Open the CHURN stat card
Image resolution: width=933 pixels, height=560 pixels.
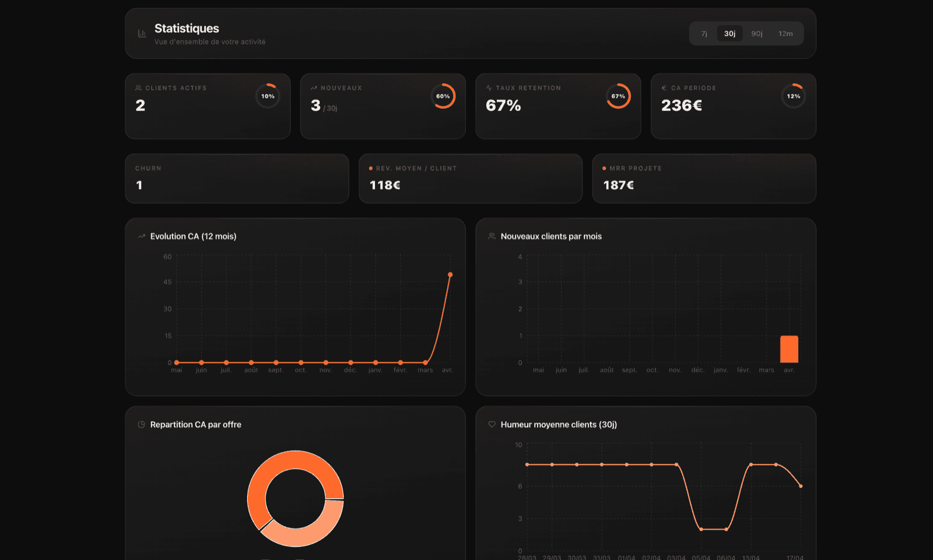pos(237,178)
